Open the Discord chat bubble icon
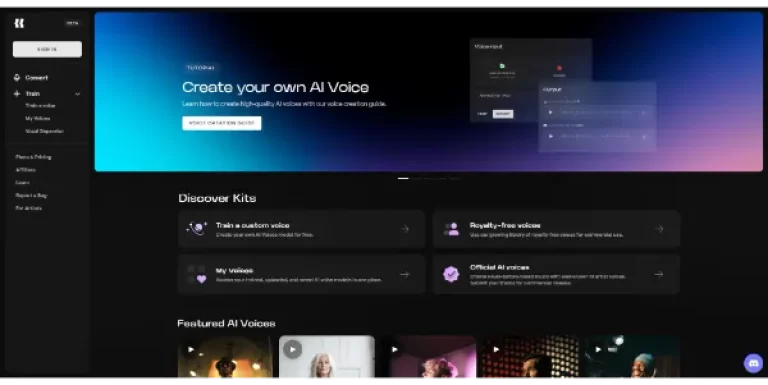This screenshot has height=385, width=768. 753,363
